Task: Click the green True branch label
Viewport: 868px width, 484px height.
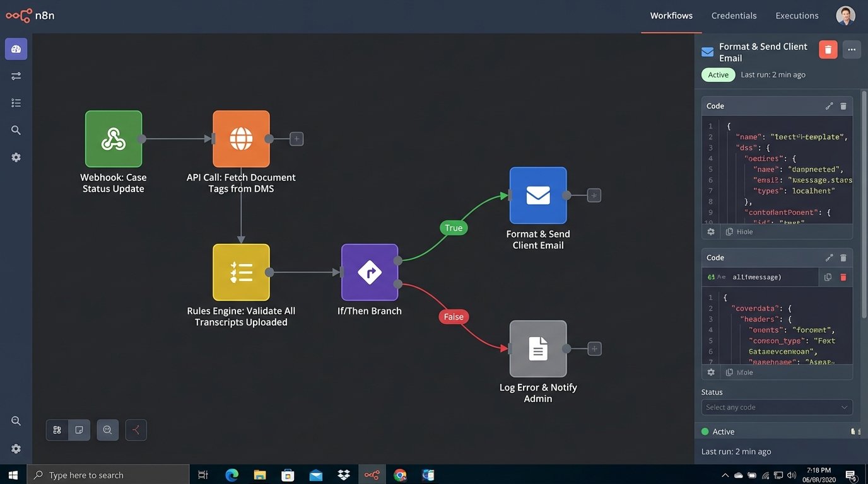Action: (454, 228)
